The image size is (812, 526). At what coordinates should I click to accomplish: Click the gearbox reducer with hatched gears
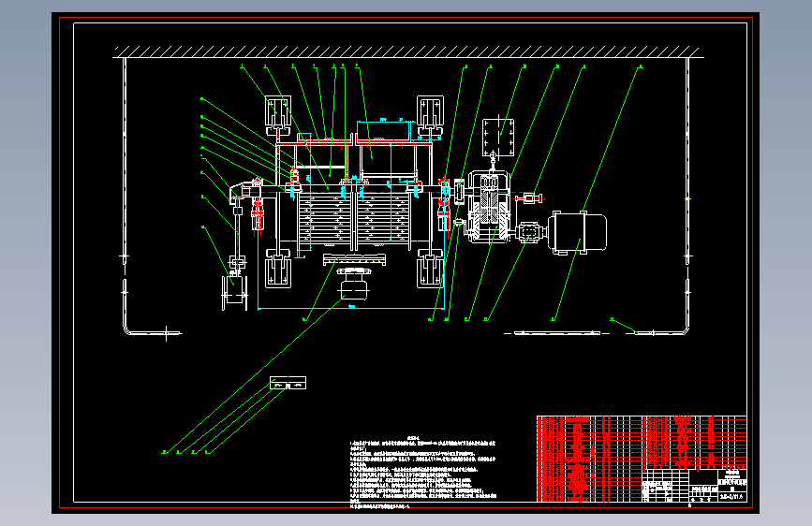[x=488, y=208]
